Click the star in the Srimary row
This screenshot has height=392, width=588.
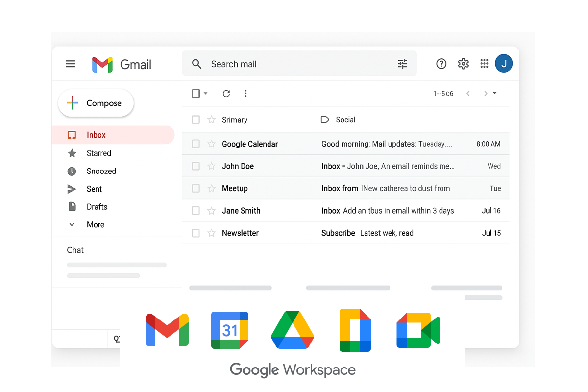211,120
